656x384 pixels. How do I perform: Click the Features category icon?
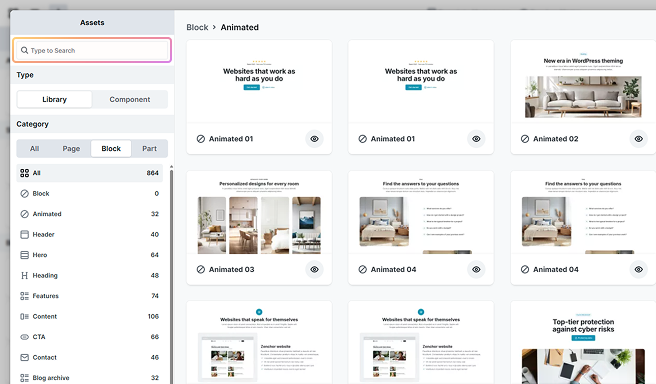pos(25,296)
